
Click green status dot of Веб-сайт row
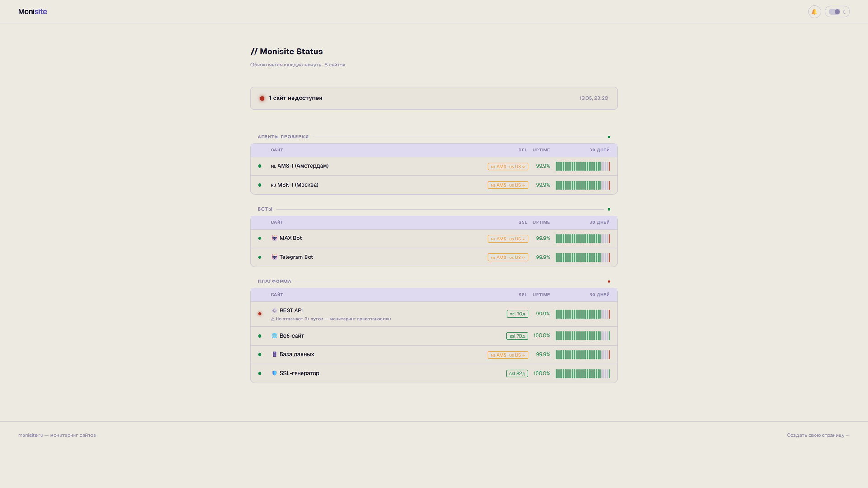point(259,336)
